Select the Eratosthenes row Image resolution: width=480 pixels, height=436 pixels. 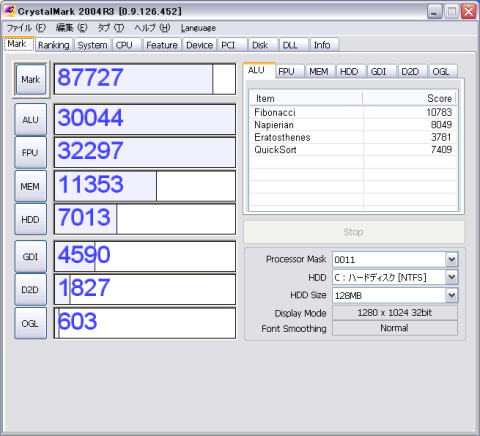click(353, 137)
